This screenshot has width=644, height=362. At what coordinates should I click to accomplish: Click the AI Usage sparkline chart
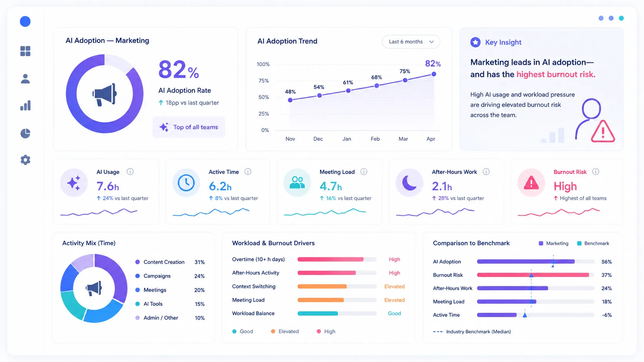pos(99,212)
